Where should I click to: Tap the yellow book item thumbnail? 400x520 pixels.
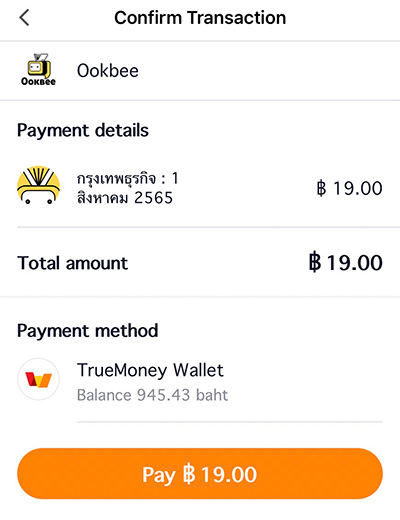38,185
